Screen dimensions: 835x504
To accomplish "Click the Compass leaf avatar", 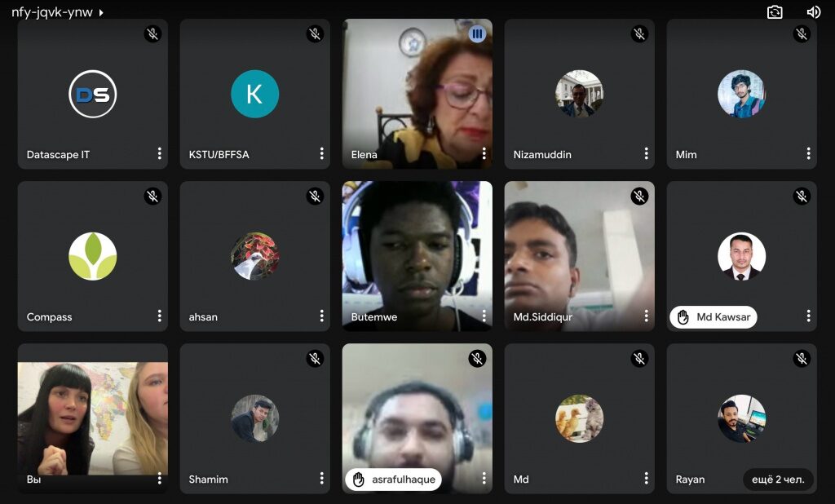I will [x=93, y=256].
